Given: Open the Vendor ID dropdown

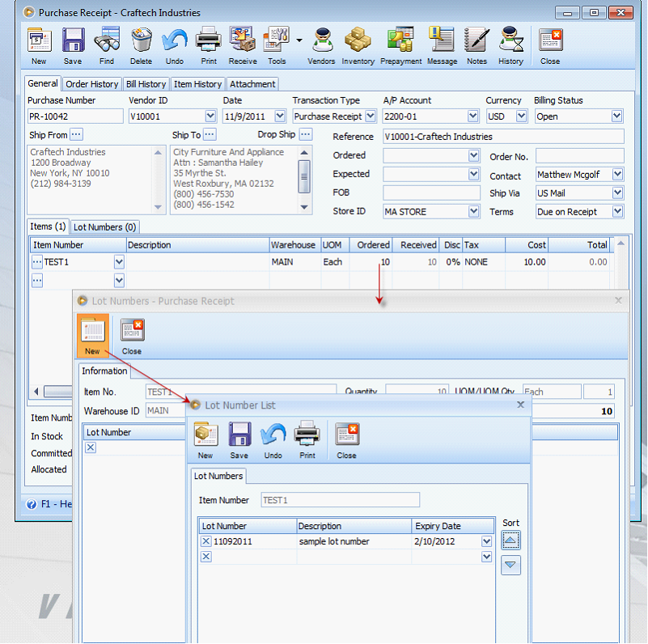Looking at the screenshot, I should point(210,117).
